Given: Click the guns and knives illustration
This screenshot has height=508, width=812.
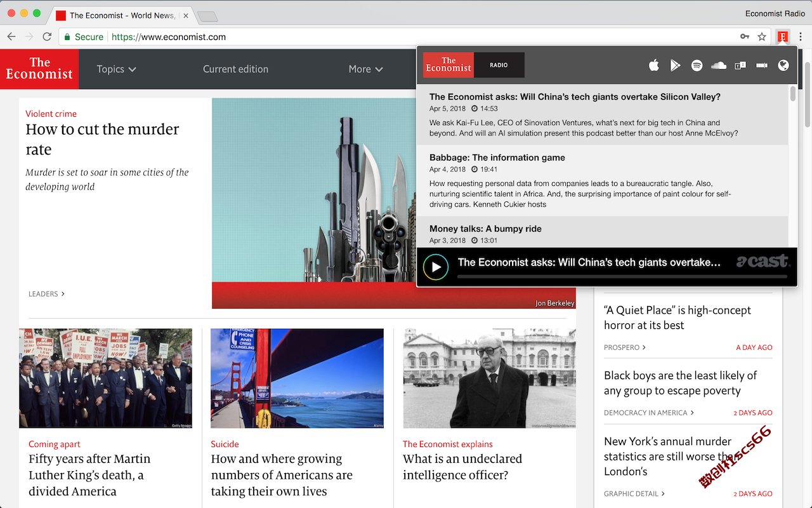Looking at the screenshot, I should tap(314, 203).
